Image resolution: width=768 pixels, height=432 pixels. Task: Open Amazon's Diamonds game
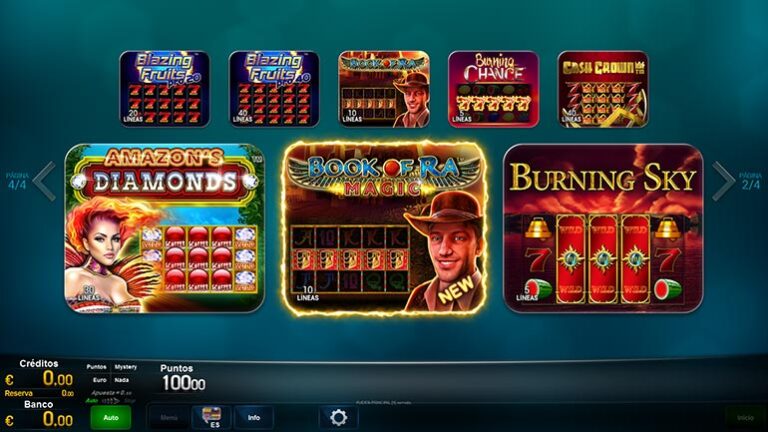tap(165, 228)
